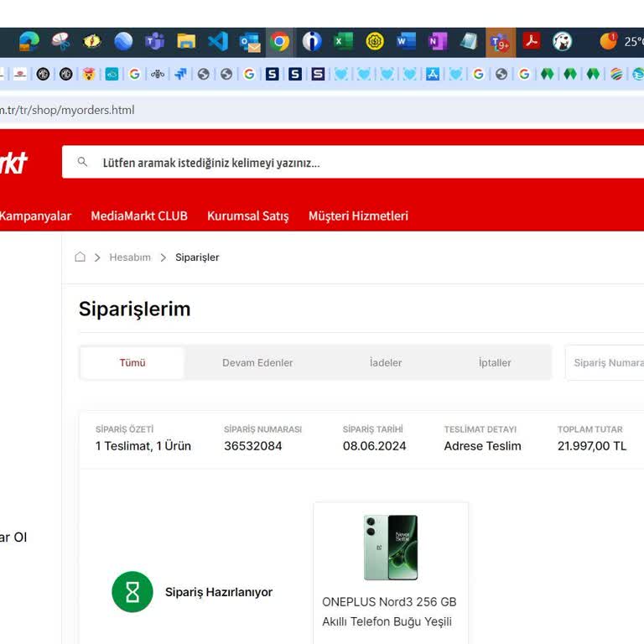Screen dimensions: 644x644
Task: Click order number 36532084
Action: 253,446
